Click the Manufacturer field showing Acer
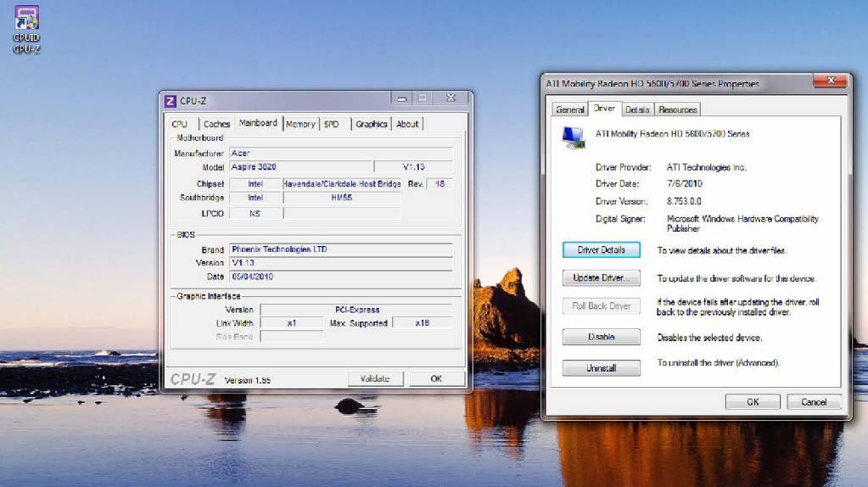This screenshot has height=487, width=868. [x=341, y=154]
